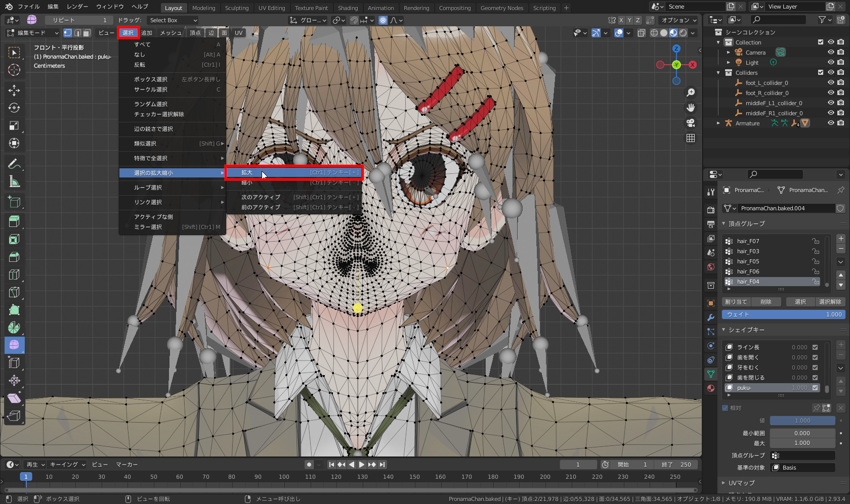This screenshot has width=850, height=504.
Task: Select the Rotate tool in toolbar
Action: pyautogui.click(x=14, y=108)
